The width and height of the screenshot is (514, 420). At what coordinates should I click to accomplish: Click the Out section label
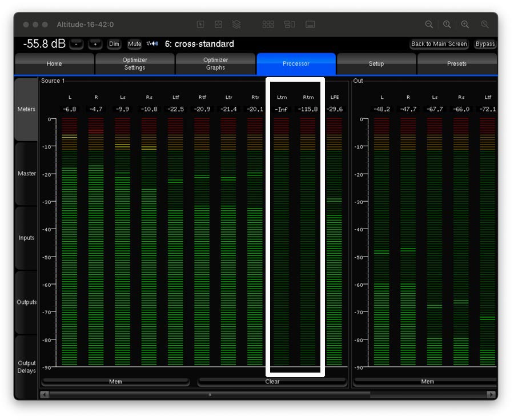(x=358, y=81)
